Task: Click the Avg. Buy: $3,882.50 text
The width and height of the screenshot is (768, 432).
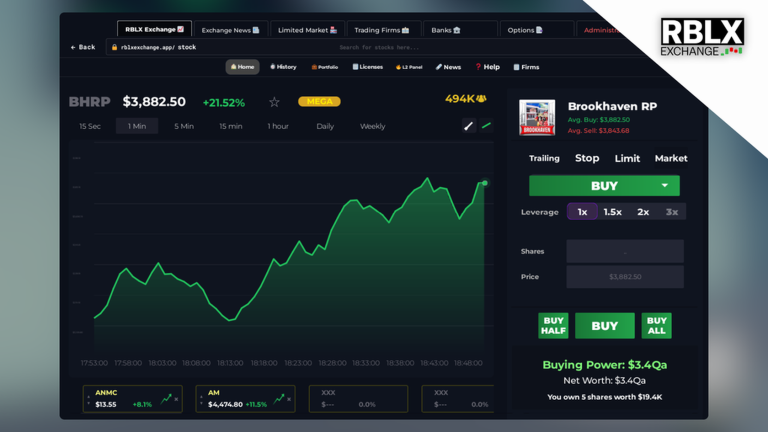Action: (x=599, y=120)
